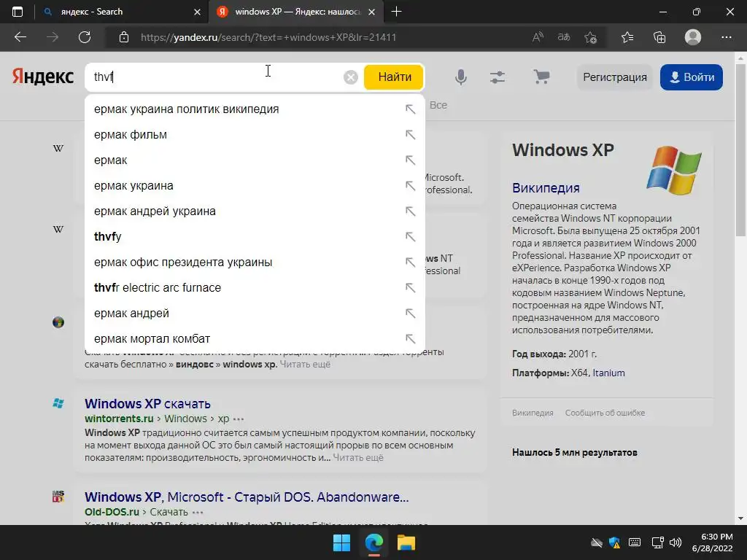Image resolution: width=747 pixels, height=560 pixels.
Task: Click the small grey Википедия source link
Action: tap(533, 413)
